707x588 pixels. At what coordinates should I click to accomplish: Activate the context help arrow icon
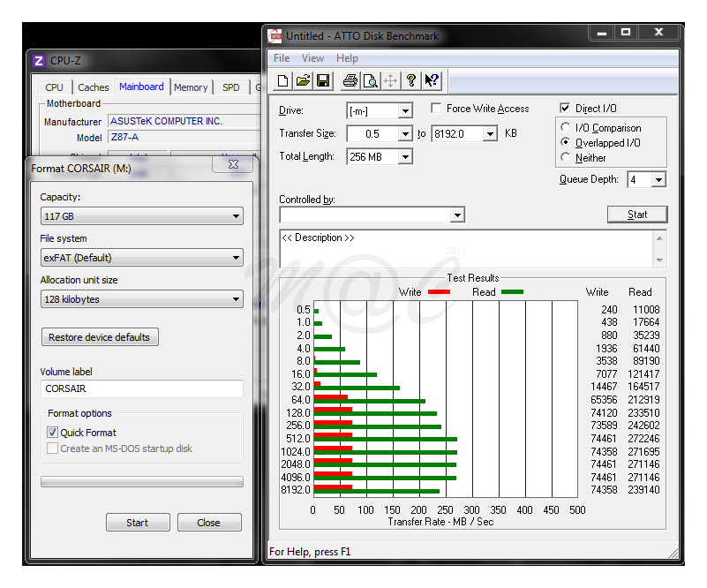pyautogui.click(x=432, y=81)
